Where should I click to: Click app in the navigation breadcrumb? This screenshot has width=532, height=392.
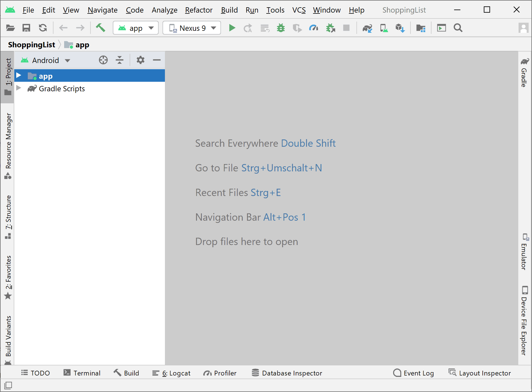pyautogui.click(x=77, y=45)
